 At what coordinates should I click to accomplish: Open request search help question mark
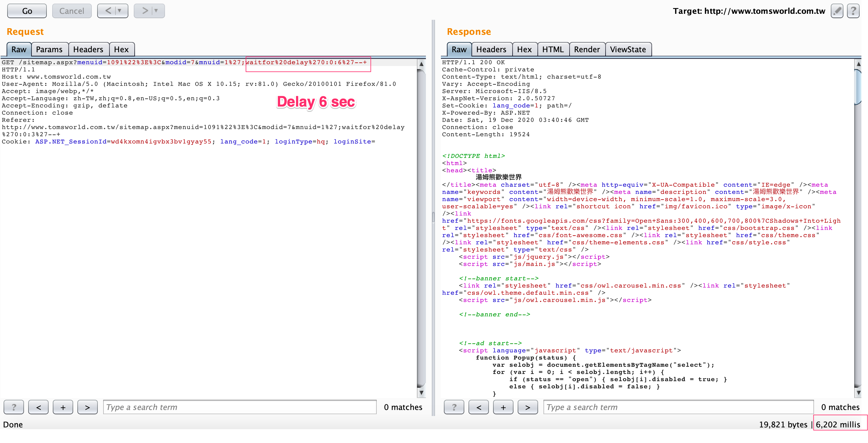[x=14, y=407]
